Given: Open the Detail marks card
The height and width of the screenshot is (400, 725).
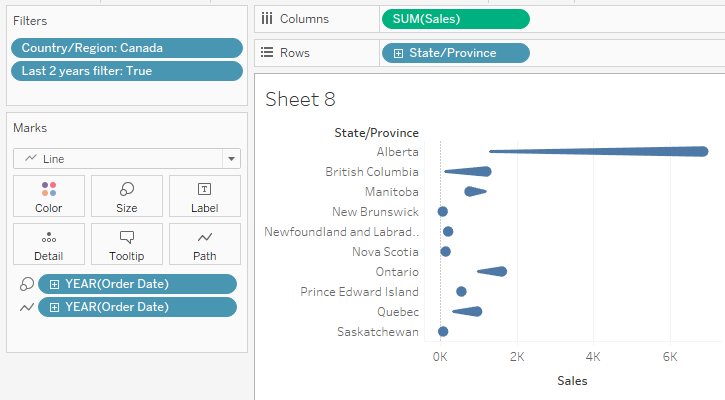Looking at the screenshot, I should (48, 244).
